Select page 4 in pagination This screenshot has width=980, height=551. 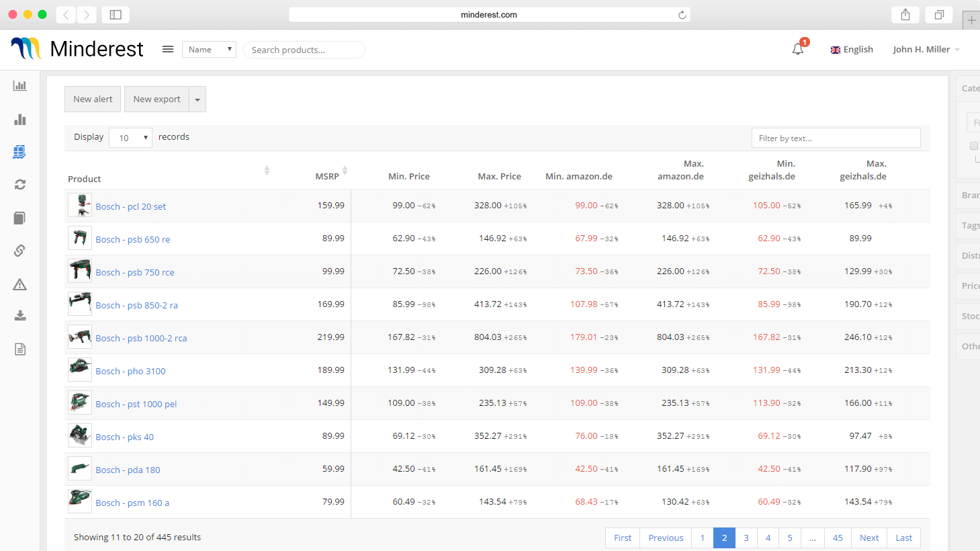click(768, 538)
